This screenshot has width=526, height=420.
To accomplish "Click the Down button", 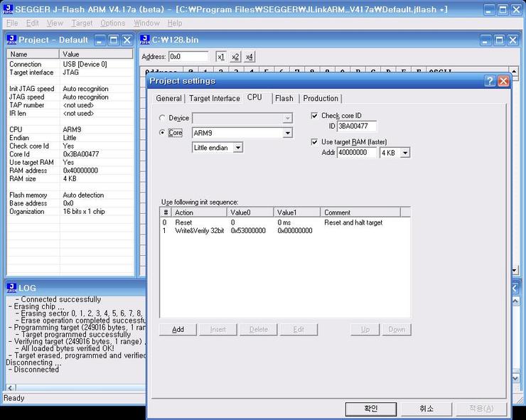I will tap(397, 330).
